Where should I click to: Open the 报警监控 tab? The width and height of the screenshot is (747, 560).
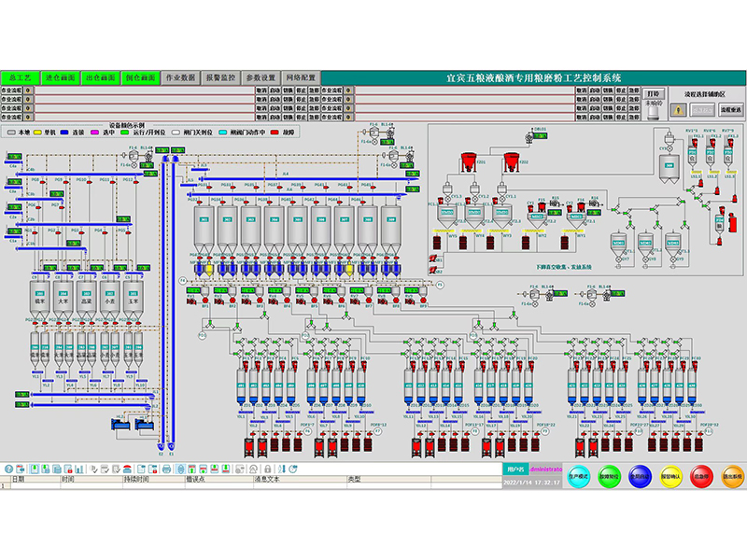[x=220, y=77]
